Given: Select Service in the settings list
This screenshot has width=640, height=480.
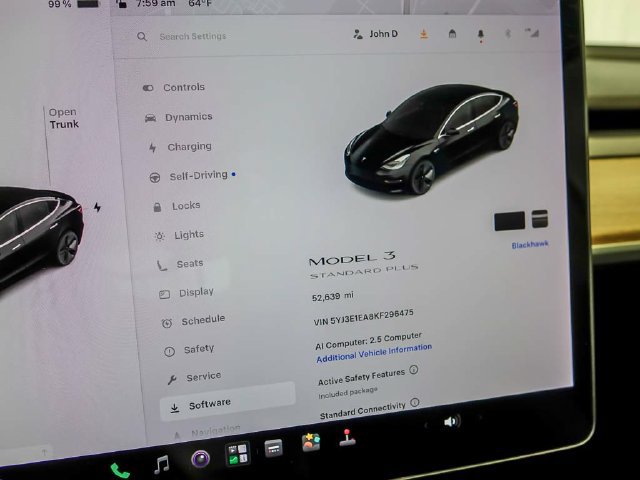Looking at the screenshot, I should tap(194, 378).
